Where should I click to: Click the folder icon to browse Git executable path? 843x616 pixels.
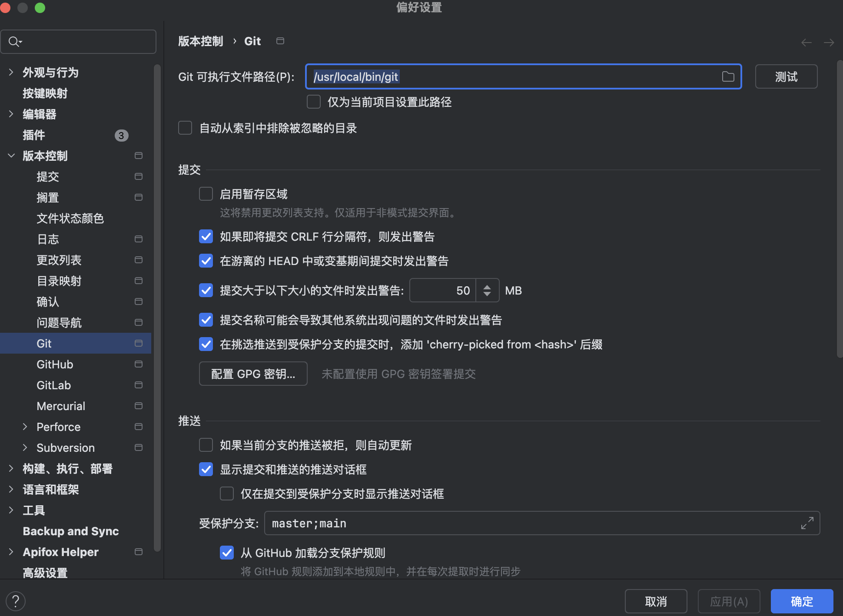click(x=728, y=76)
